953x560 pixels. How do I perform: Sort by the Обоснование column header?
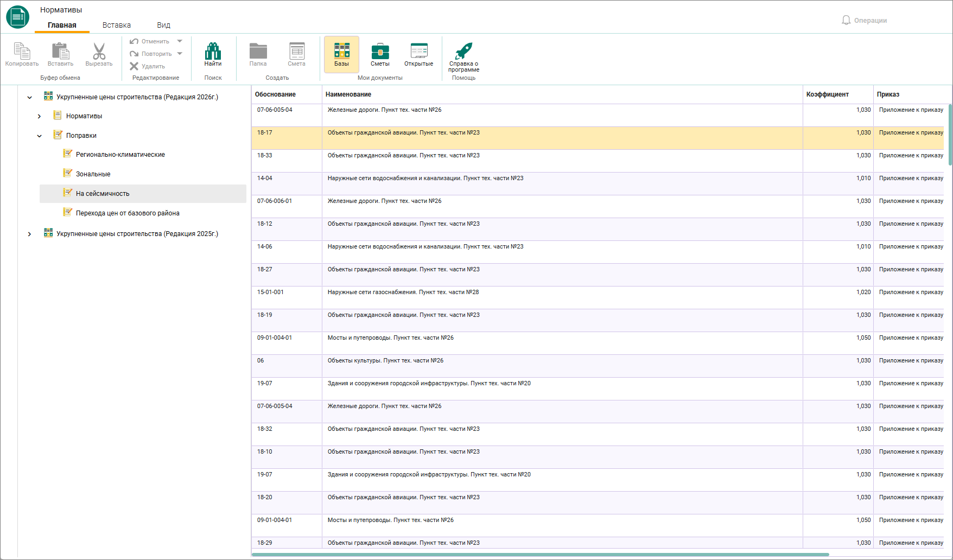pos(287,94)
